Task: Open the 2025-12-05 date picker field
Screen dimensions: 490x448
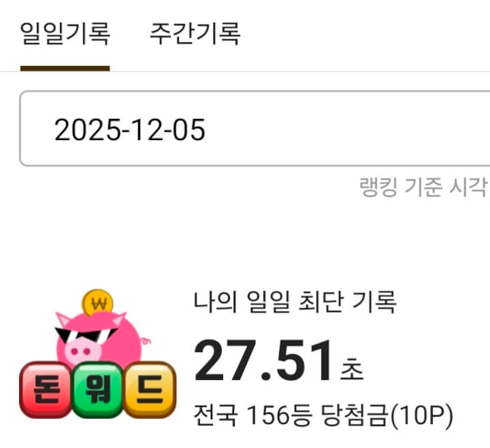Action: point(255,128)
